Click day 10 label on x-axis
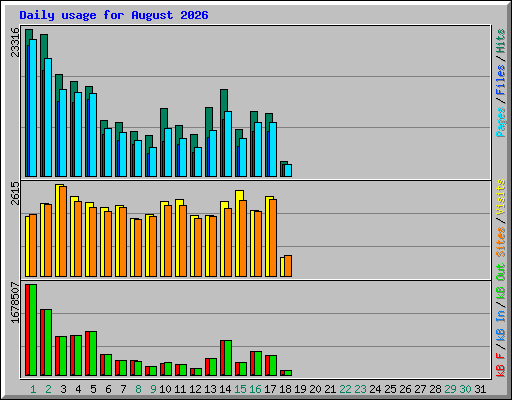 click(x=165, y=389)
